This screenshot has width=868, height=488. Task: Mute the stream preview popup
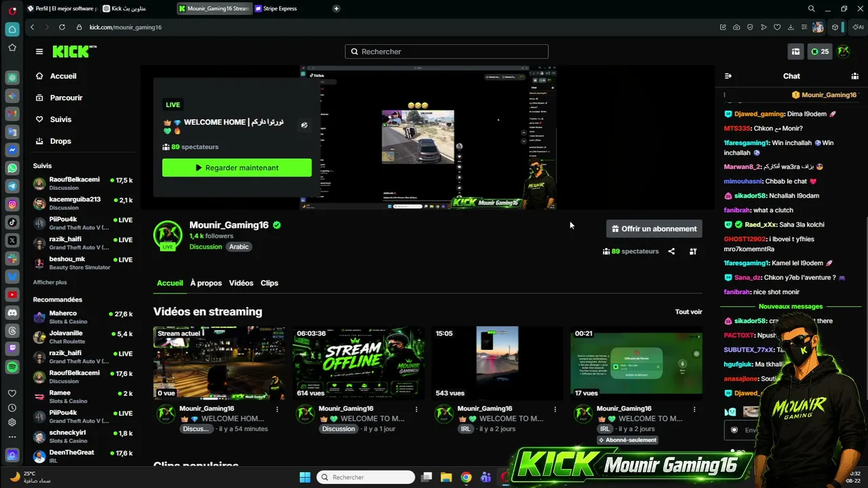[x=304, y=125]
